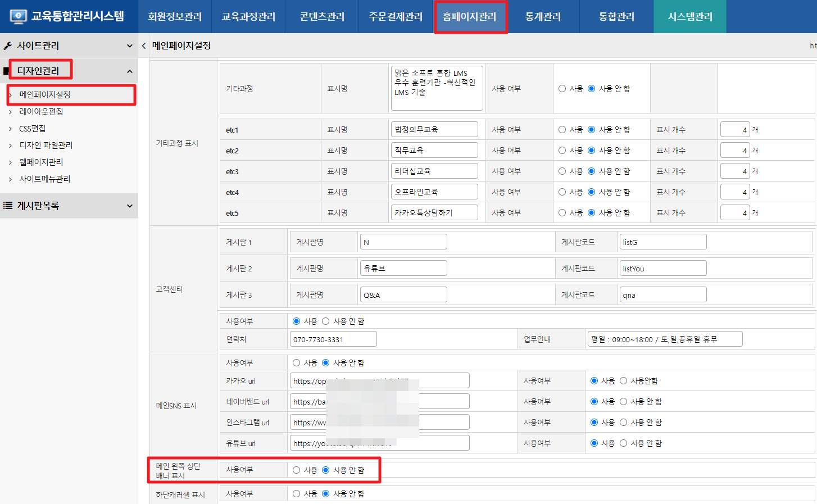Open 사이트메뉴관리 sidebar item
This screenshot has height=504, width=817.
pos(45,179)
